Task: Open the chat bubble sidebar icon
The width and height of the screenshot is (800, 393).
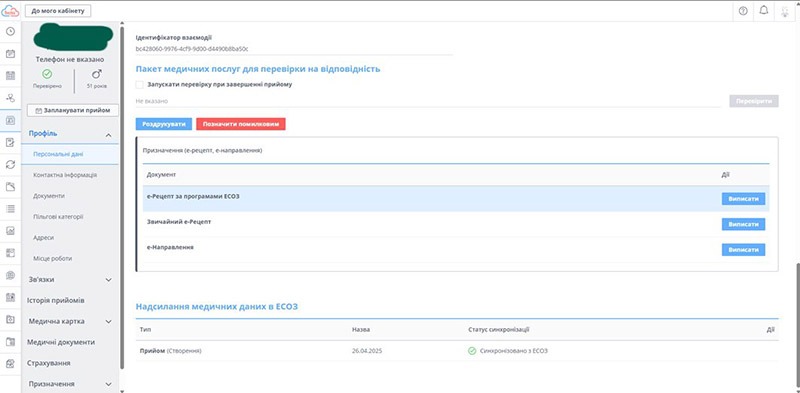Action: pyautogui.click(x=10, y=275)
